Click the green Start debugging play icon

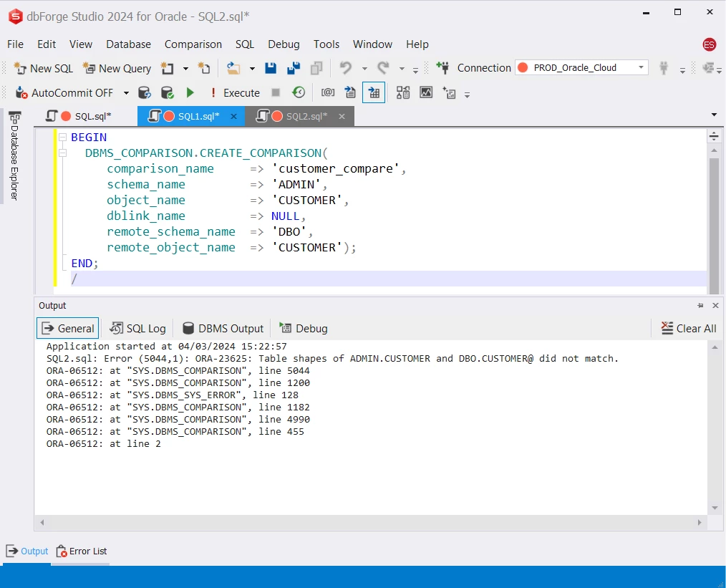tap(190, 93)
